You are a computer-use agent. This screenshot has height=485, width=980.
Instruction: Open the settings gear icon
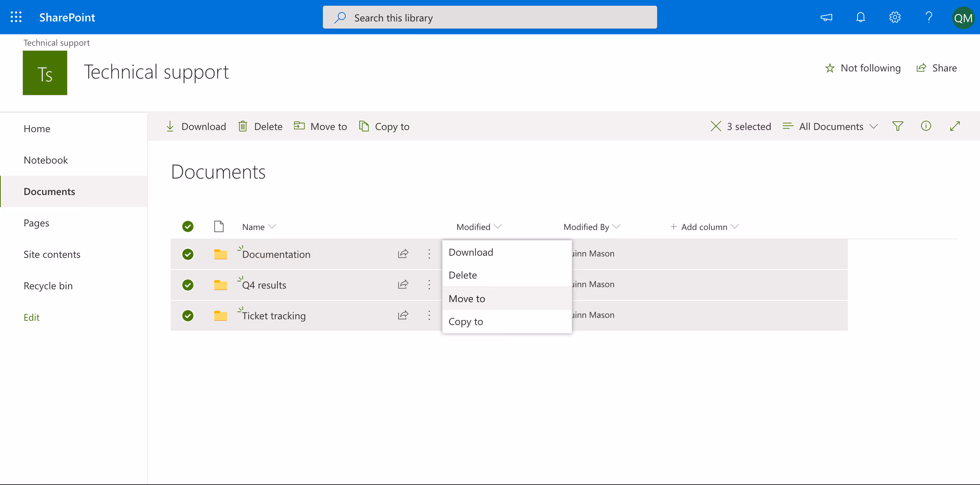[894, 17]
